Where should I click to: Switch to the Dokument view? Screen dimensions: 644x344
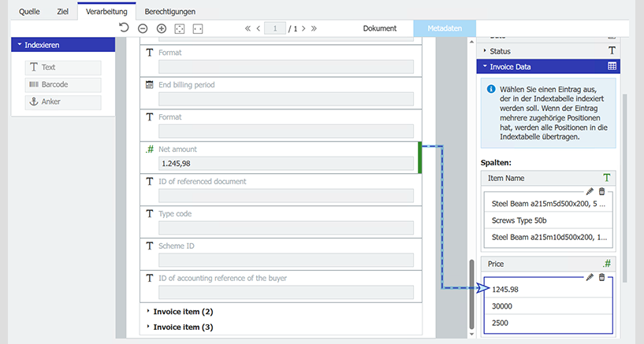pyautogui.click(x=379, y=28)
